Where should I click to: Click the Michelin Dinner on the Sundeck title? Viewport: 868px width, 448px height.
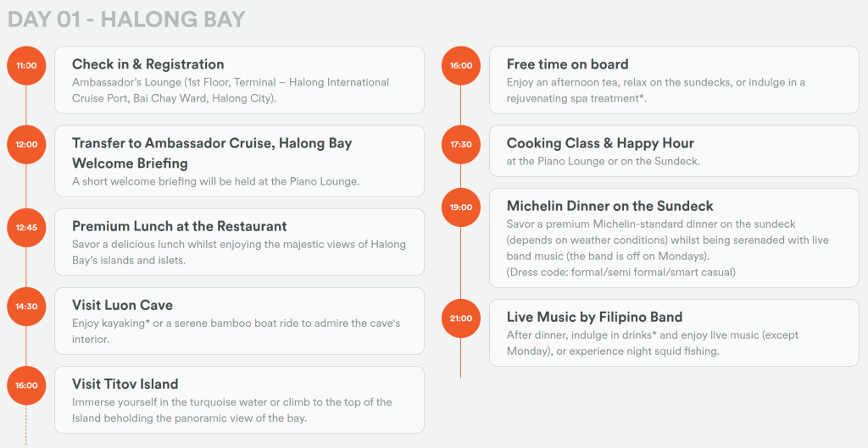click(609, 206)
